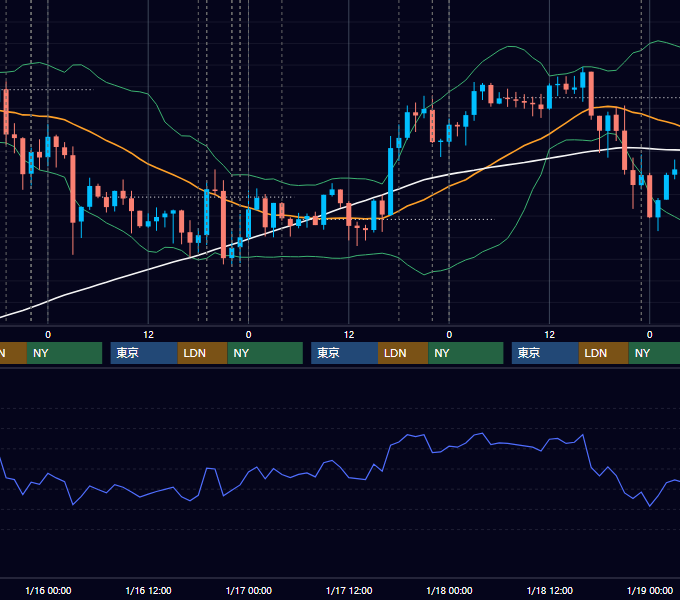Screen dimensions: 680x600
Task: Select the tall blue bullish candle after 1/17 12:00
Action: [390, 181]
